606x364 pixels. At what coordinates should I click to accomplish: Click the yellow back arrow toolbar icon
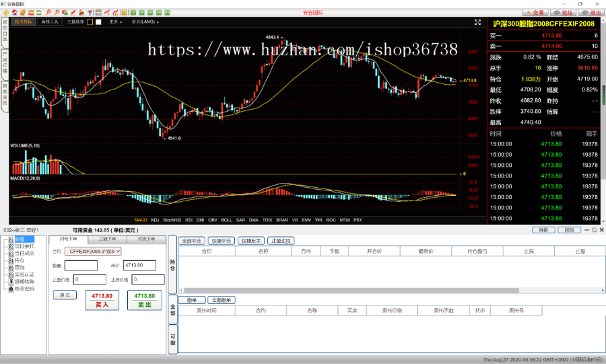point(5,12)
